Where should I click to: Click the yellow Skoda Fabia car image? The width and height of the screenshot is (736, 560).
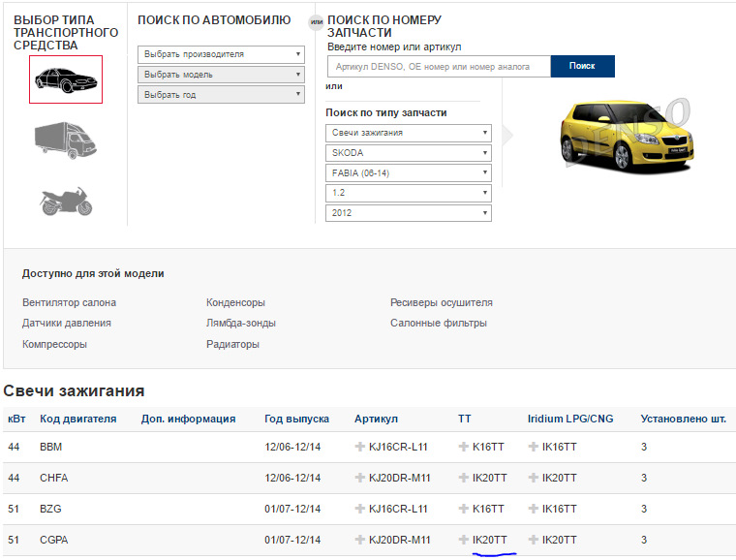[627, 136]
